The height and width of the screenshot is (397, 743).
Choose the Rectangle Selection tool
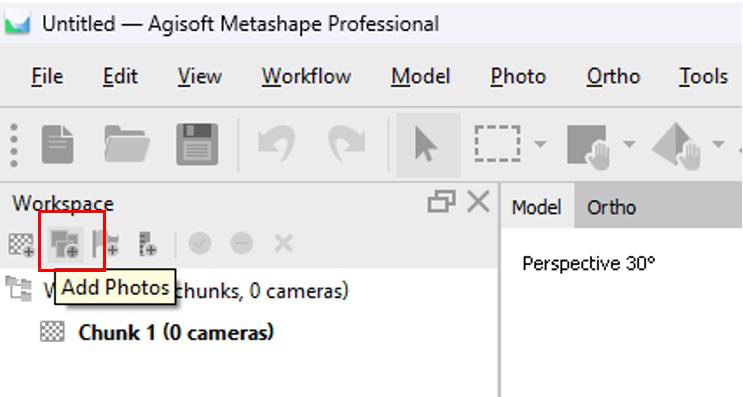[x=498, y=144]
